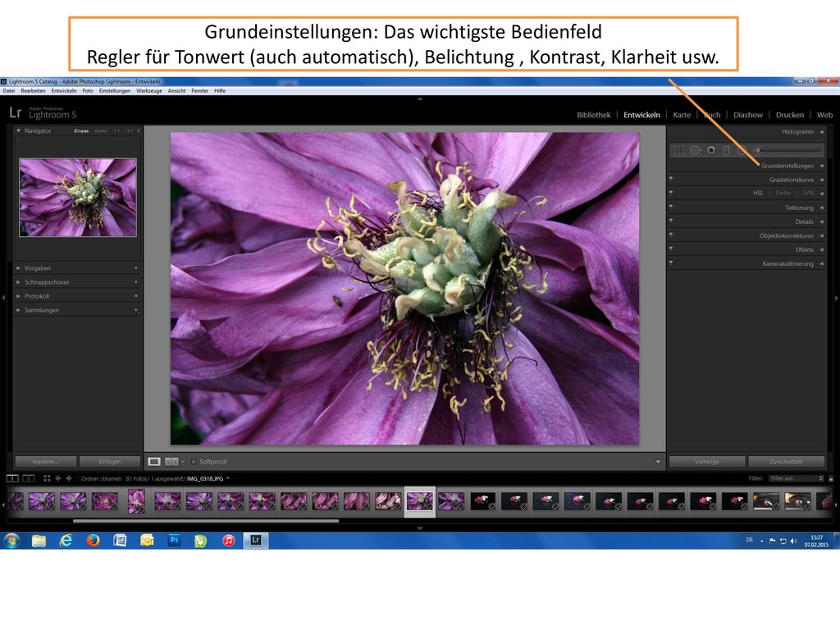Image resolution: width=840 pixels, height=630 pixels.
Task: Expand the Teiltonung panel
Action: pyautogui.click(x=821, y=208)
